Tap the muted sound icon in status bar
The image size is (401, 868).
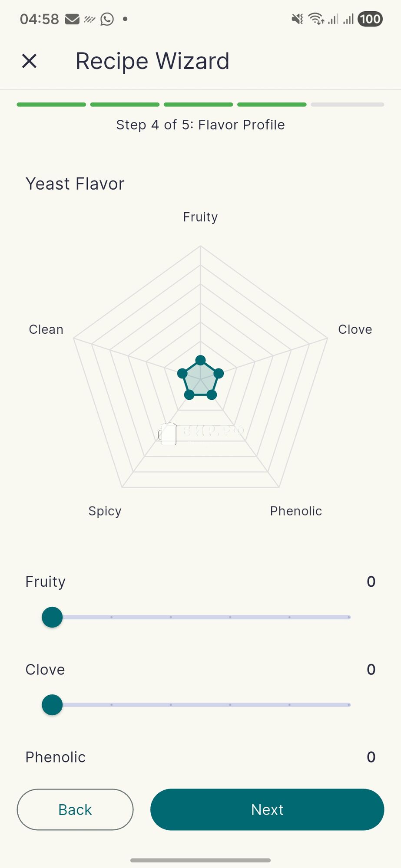pos(297,19)
